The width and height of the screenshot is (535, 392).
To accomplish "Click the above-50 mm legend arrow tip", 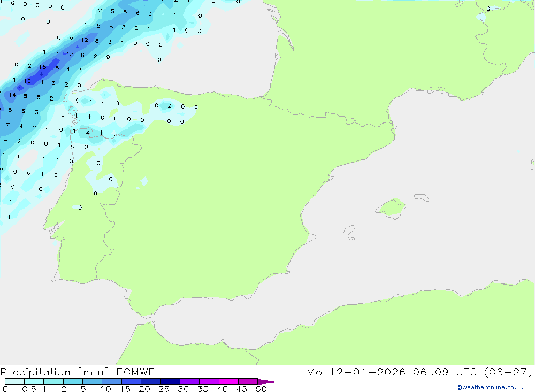I will pos(267,382).
